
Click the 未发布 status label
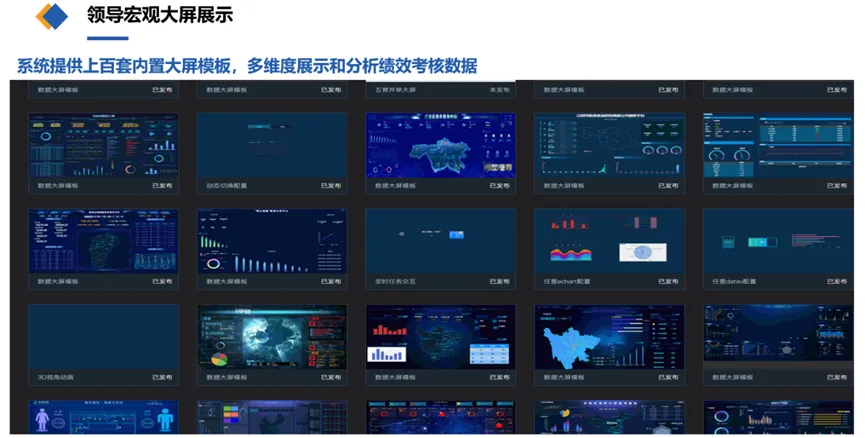499,89
